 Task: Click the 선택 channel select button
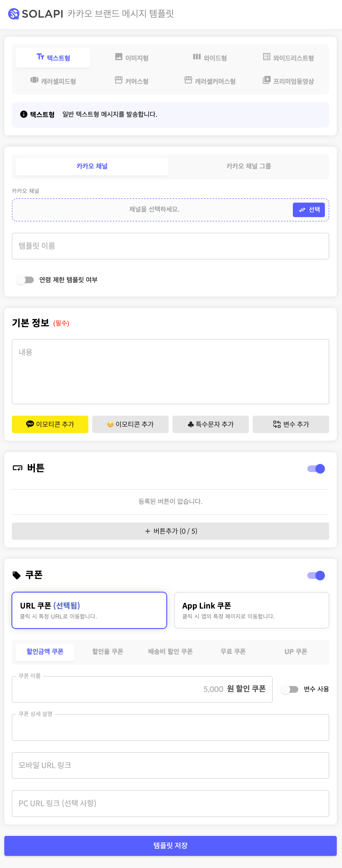point(309,210)
